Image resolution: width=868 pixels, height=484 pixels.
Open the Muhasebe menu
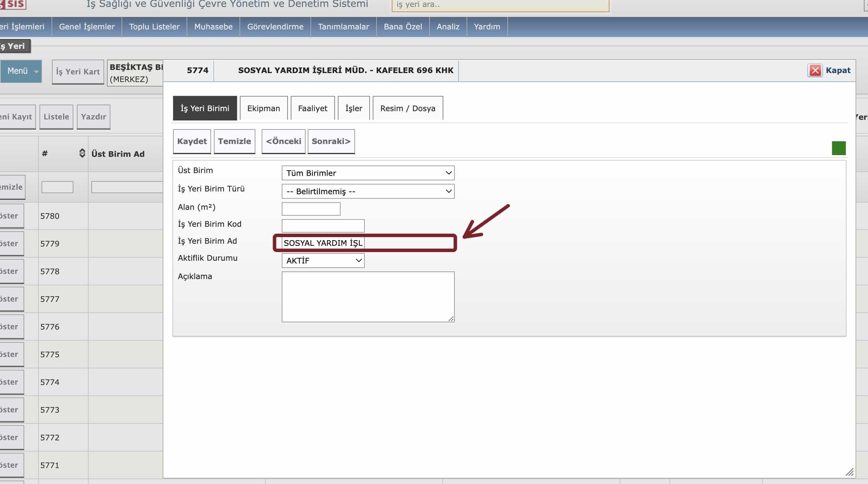tap(213, 27)
